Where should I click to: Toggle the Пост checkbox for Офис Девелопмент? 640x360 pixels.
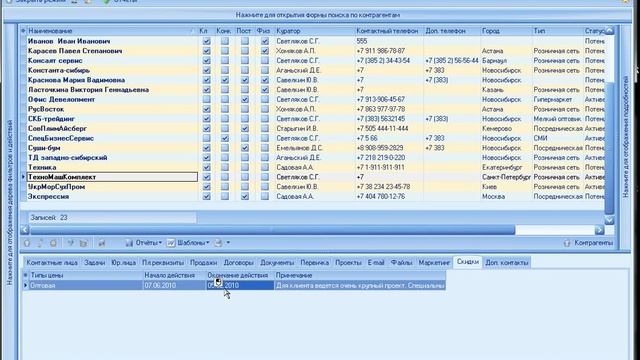pos(244,100)
